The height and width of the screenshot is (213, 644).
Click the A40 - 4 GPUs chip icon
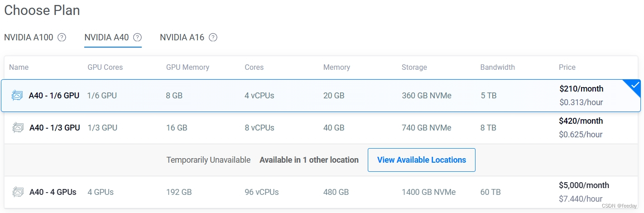tap(18, 192)
